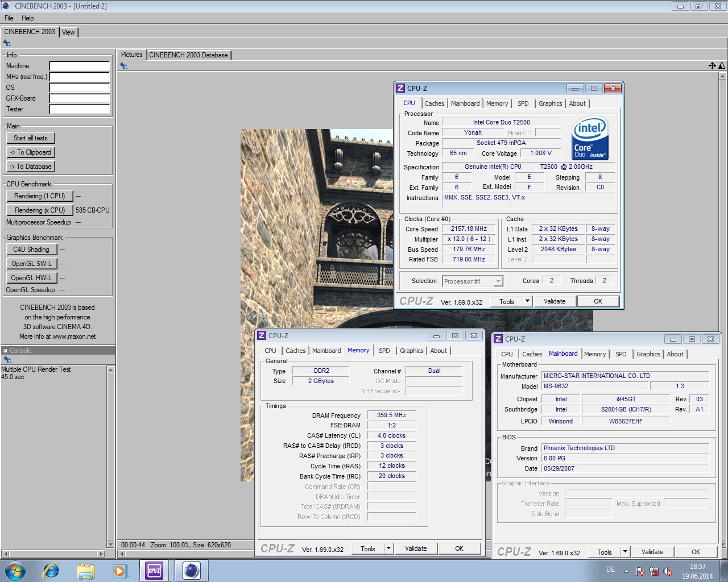This screenshot has height=582, width=728.
Task: Start the OpenGL HW-L test
Action: pyautogui.click(x=31, y=278)
